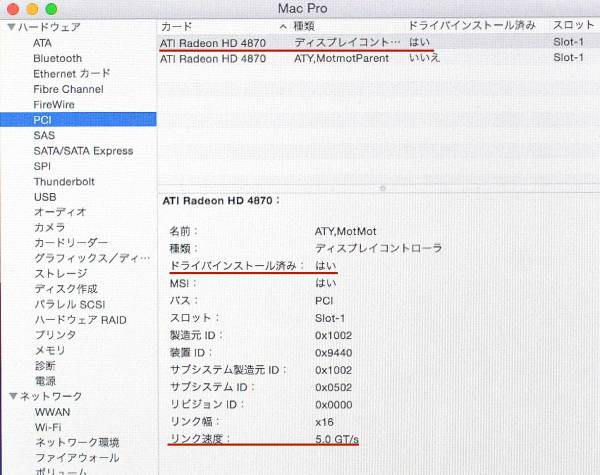
Task: Select Wi-Fi under ネットワーク
Action: (48, 427)
